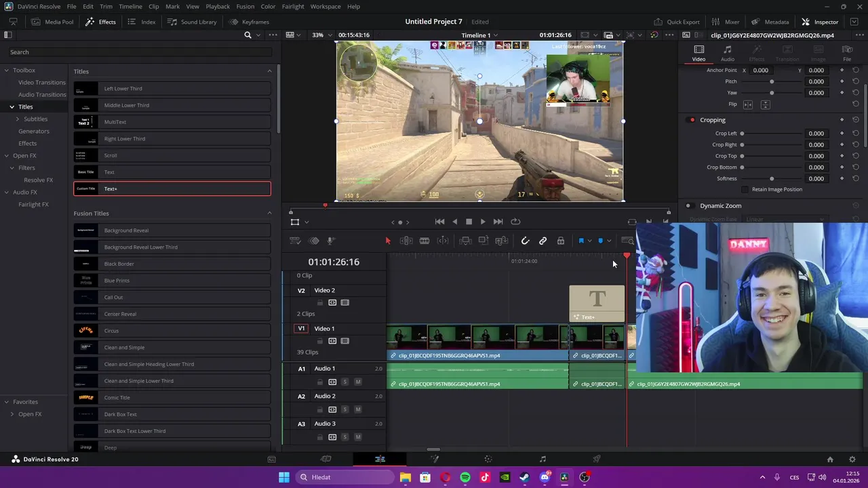Open the Media Pool panel
This screenshot has height=488, width=868.
[52, 22]
